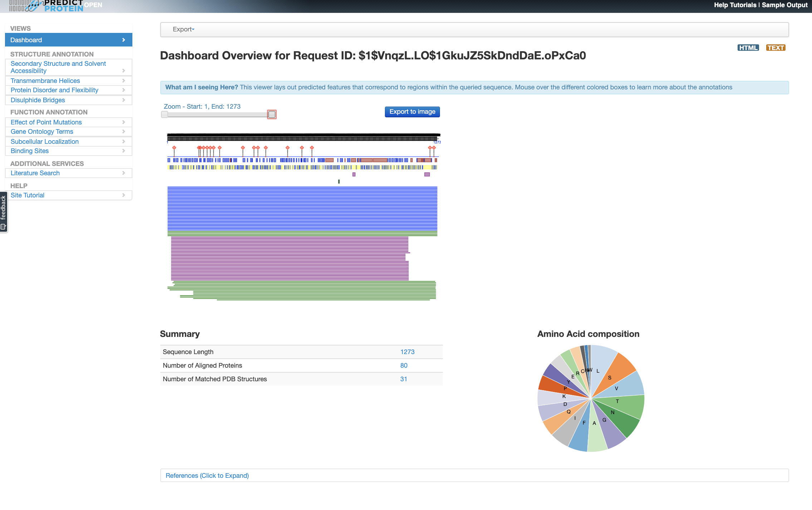Click the first red diamond marker in viewer
The width and height of the screenshot is (812, 510).
174,148
